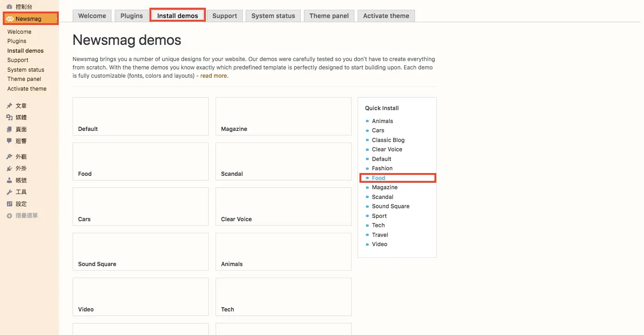Open the 控制台 dashboard icon

9,7
